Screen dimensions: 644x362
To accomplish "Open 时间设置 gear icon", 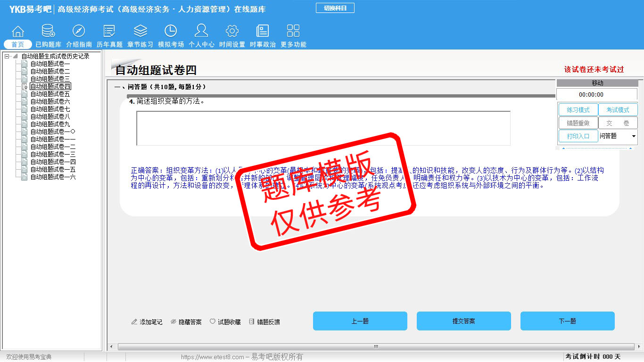I will coord(232,32).
